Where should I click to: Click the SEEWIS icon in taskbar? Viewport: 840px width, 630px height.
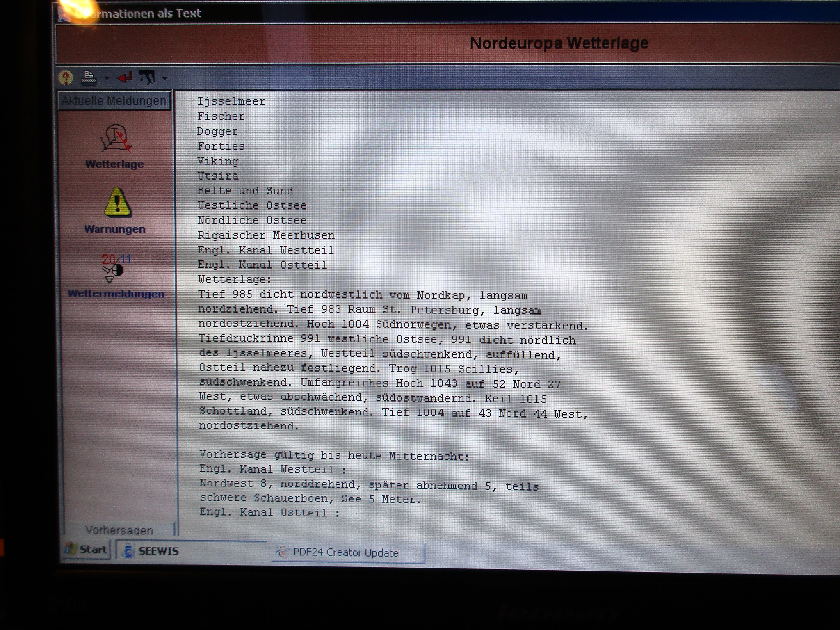click(x=128, y=551)
